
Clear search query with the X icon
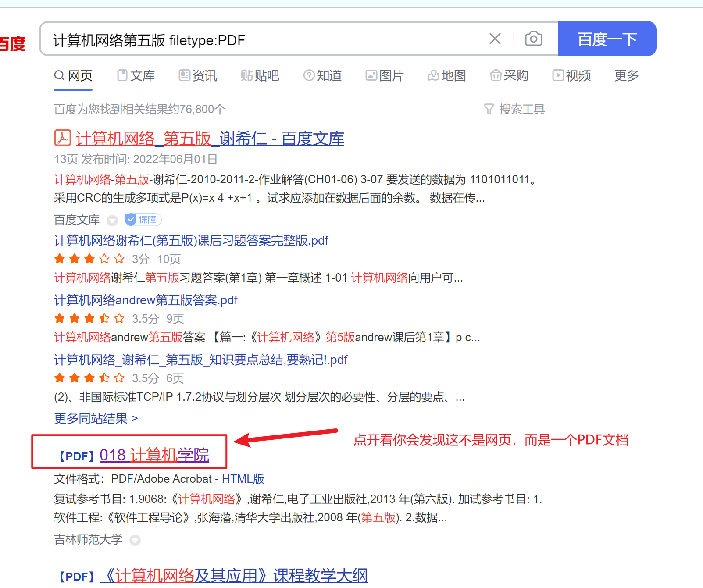(495, 39)
